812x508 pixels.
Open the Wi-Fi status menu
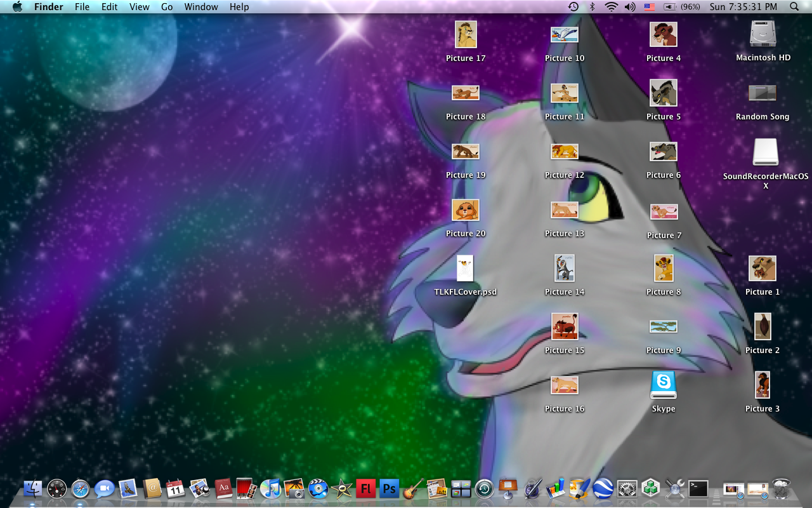point(611,7)
